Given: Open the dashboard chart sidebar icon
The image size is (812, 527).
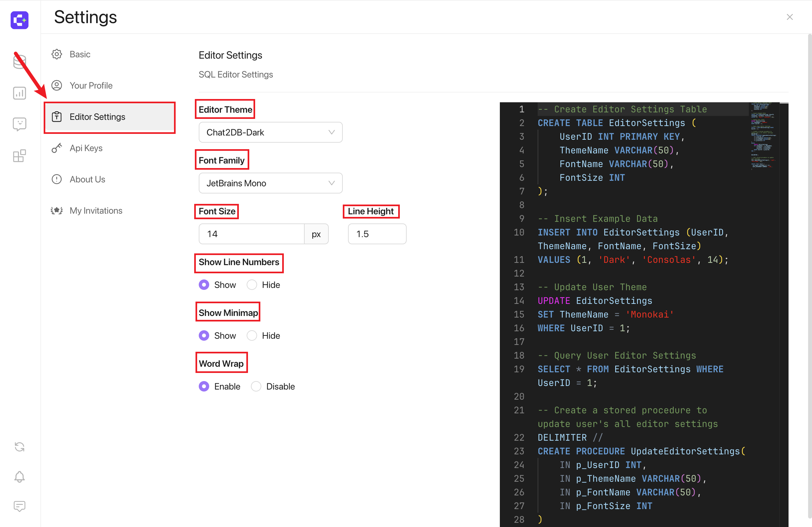Looking at the screenshot, I should pos(20,93).
